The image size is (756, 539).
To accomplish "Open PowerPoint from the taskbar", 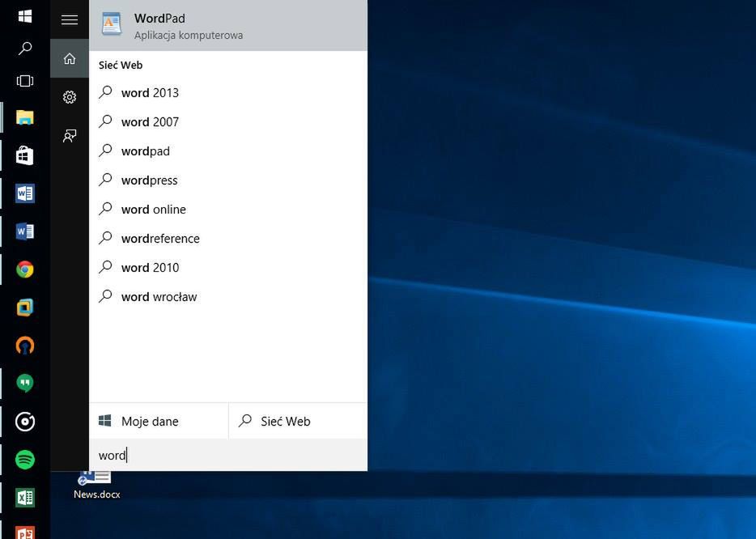I will tap(25, 533).
